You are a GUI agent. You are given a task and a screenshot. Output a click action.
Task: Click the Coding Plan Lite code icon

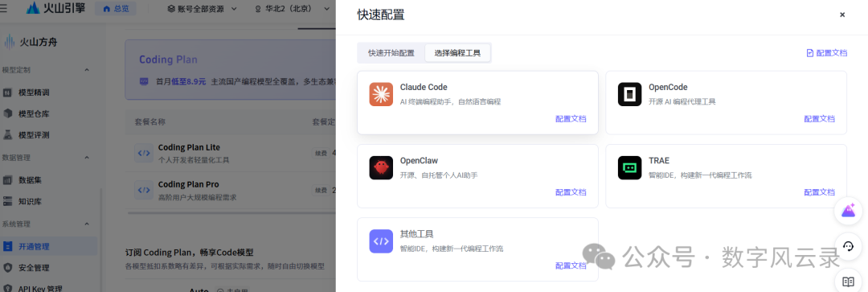[x=143, y=153]
